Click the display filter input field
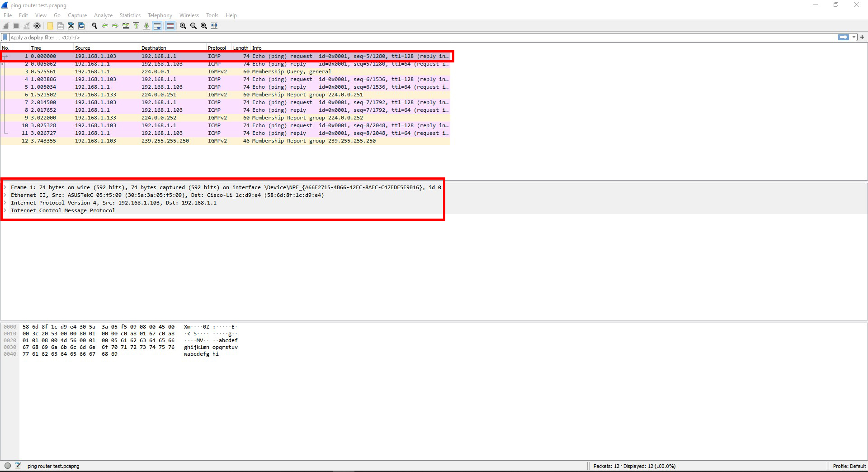The width and height of the screenshot is (868, 472). click(407, 38)
